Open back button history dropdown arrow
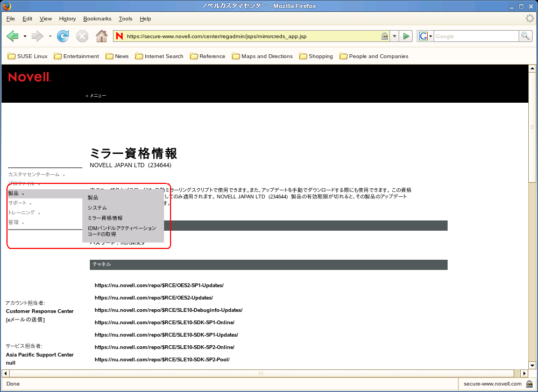The height and width of the screenshot is (392, 538). point(25,36)
